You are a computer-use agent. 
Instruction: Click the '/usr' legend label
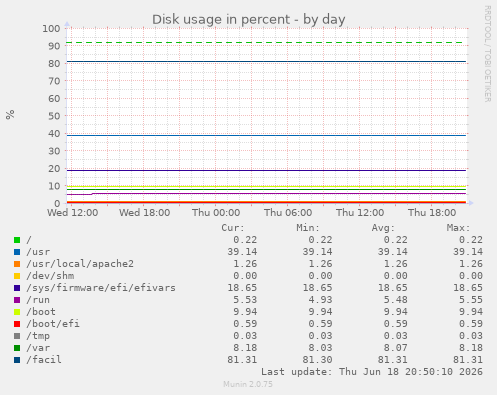tap(38, 252)
